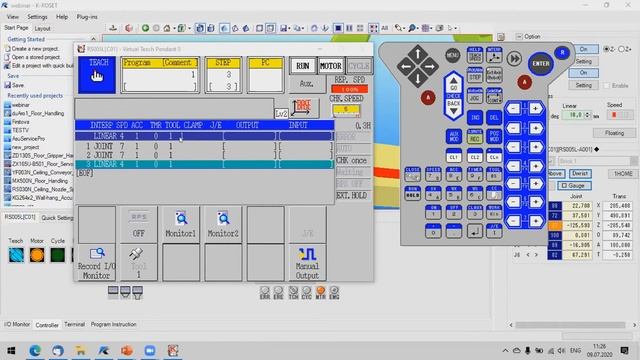This screenshot has height=360, width=640.
Task: Click the CL2 clamp key
Action: pyautogui.click(x=475, y=156)
